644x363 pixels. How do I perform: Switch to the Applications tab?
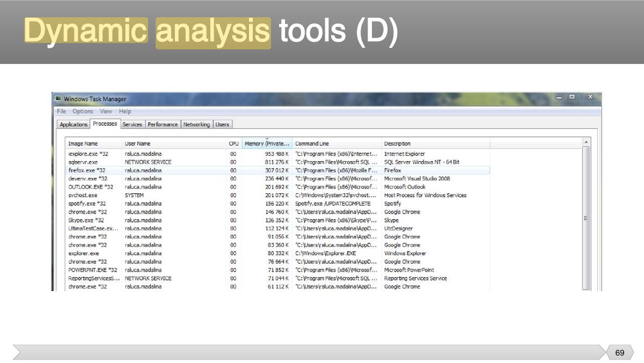74,125
